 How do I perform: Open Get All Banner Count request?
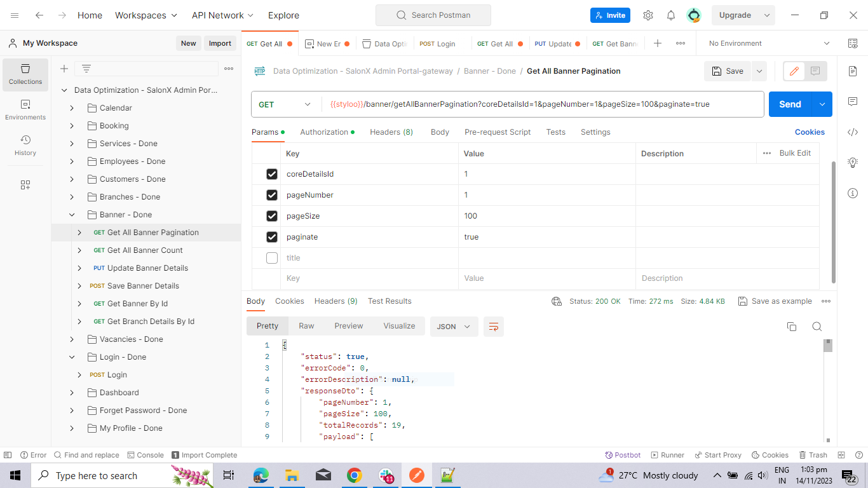[x=145, y=250]
